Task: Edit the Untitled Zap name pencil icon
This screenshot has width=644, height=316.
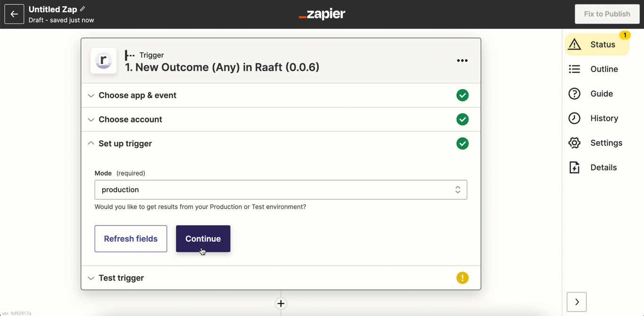Action: tap(83, 9)
